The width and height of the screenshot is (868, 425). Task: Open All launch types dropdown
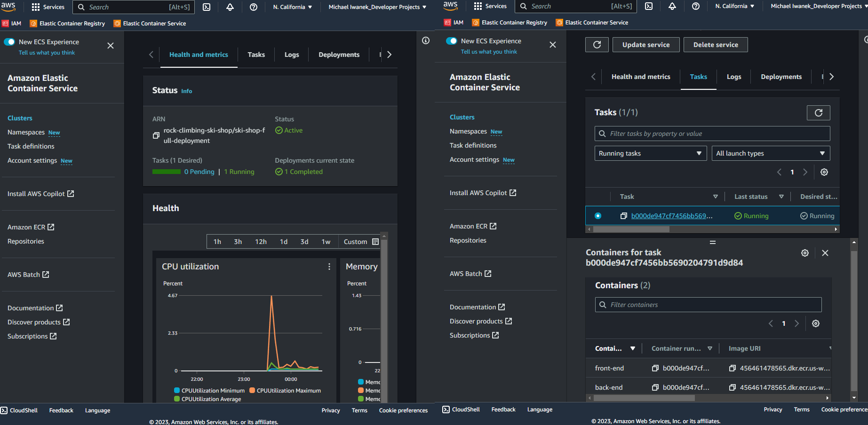[x=771, y=153]
